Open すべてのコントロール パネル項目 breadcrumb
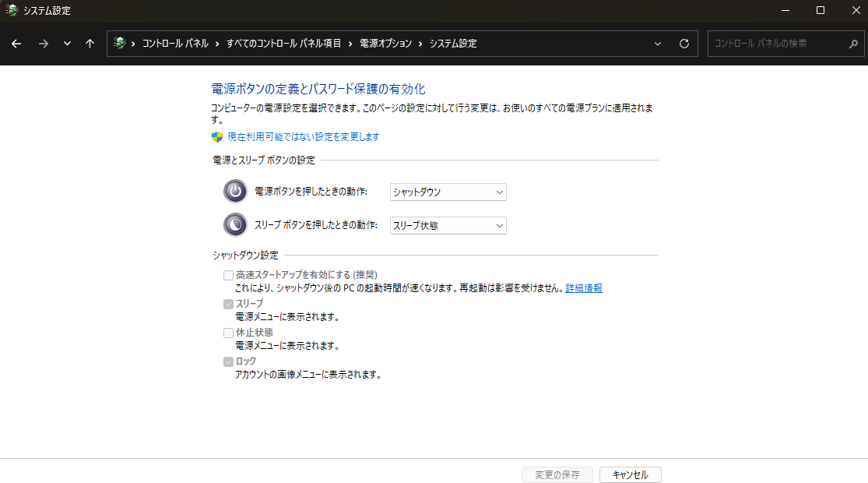Viewport: 868px width, 483px height. [283, 43]
